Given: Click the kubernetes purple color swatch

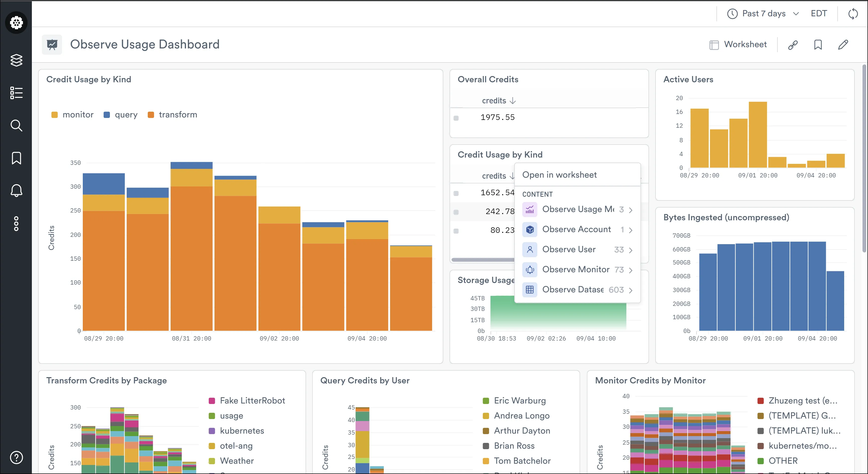Looking at the screenshot, I should tap(212, 431).
